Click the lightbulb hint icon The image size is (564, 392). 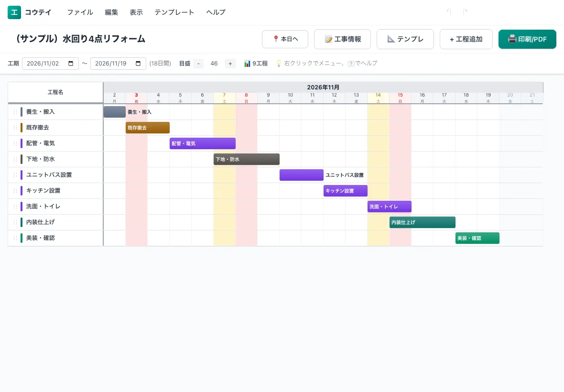[x=278, y=63]
